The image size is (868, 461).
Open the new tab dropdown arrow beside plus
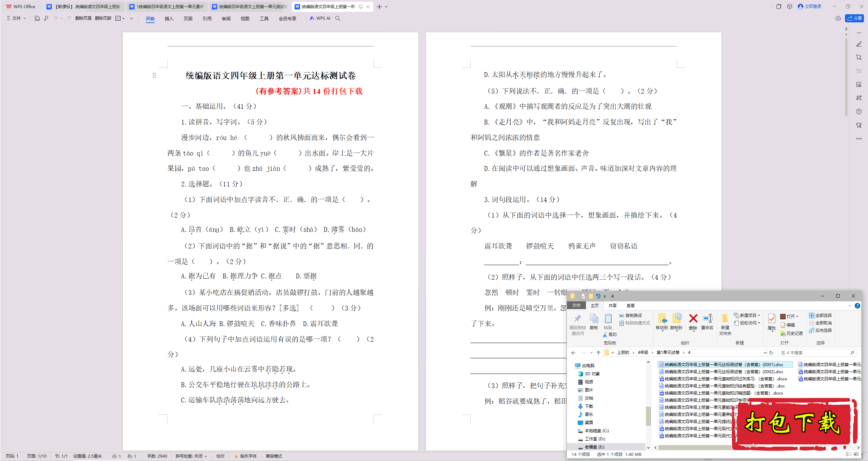pos(386,7)
